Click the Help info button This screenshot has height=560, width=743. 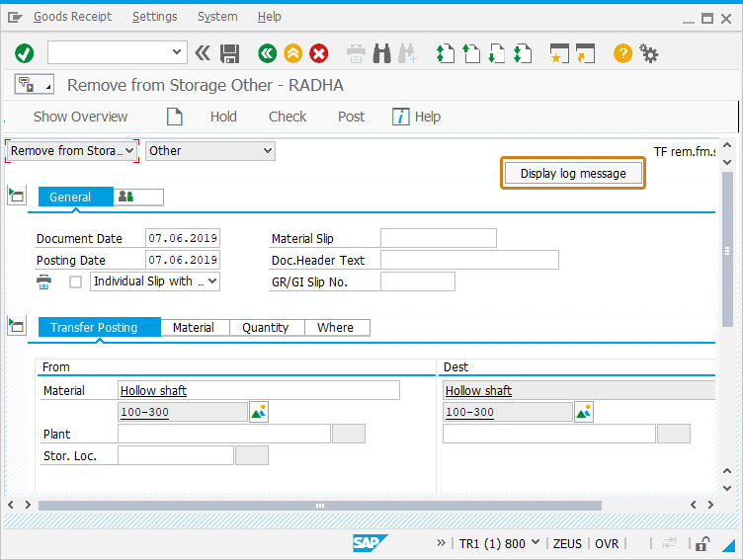click(x=417, y=117)
